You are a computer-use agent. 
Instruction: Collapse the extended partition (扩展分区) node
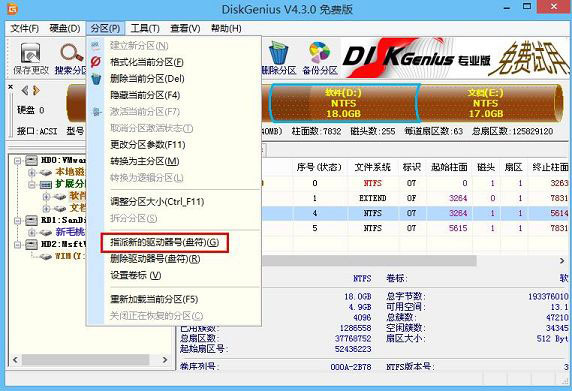(32, 185)
